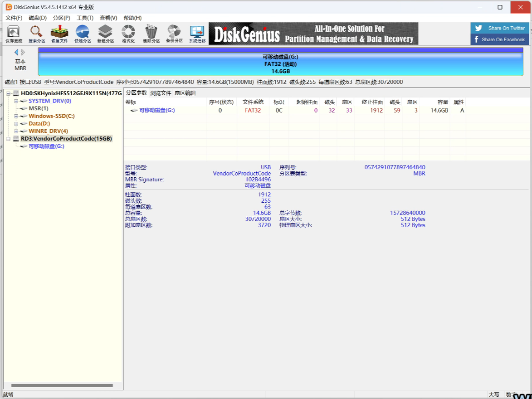Select 可移动磁盘(G:) under RD3 in tree

tap(46, 146)
